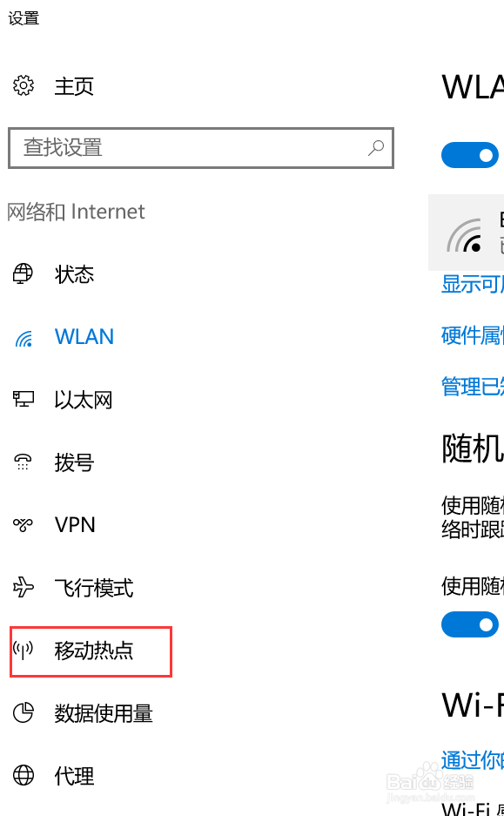Image resolution: width=504 pixels, height=816 pixels.
Task: Click the 管理已知网络 link
Action: click(473, 387)
